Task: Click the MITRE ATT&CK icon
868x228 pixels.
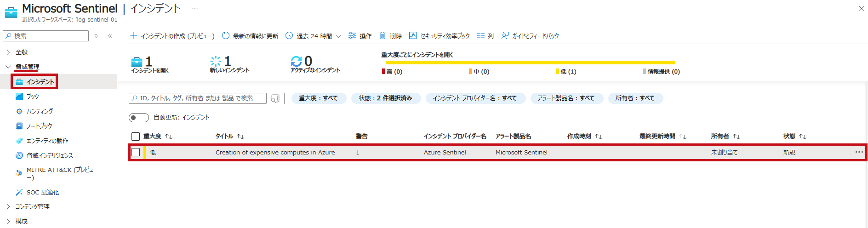Action: click(19, 173)
